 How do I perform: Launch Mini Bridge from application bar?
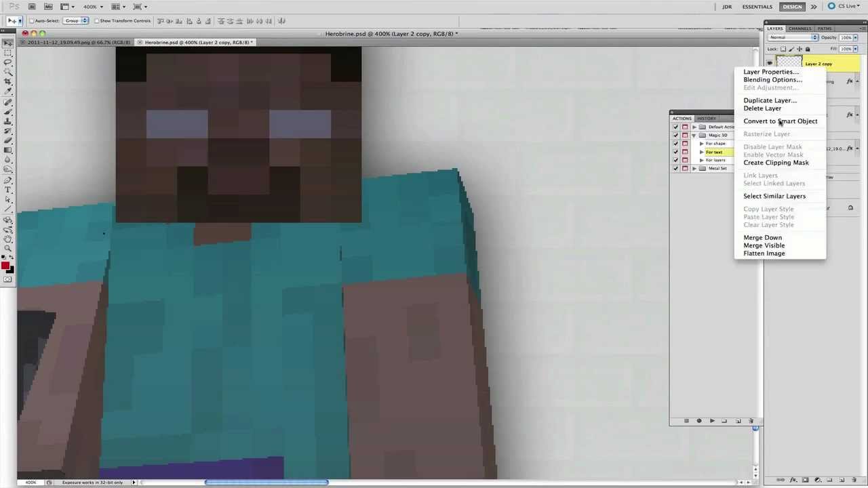pyautogui.click(x=48, y=7)
